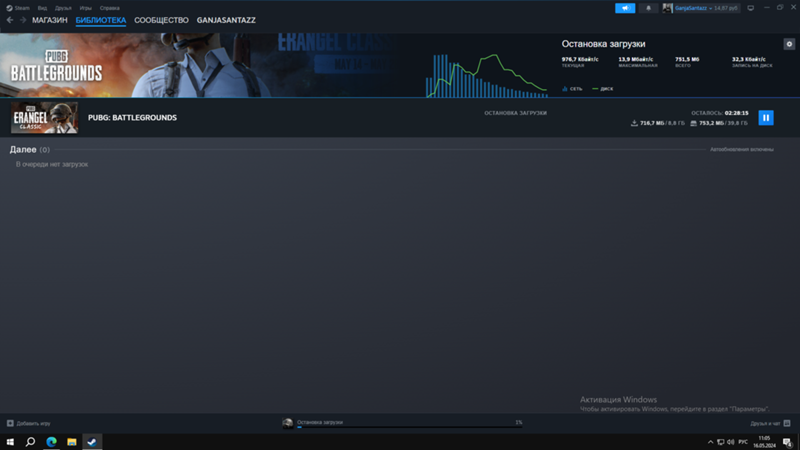The height and width of the screenshot is (450, 800).
Task: Click the ОСТАЛОСЬ 02:28:15 remaining time
Action: [x=719, y=113]
